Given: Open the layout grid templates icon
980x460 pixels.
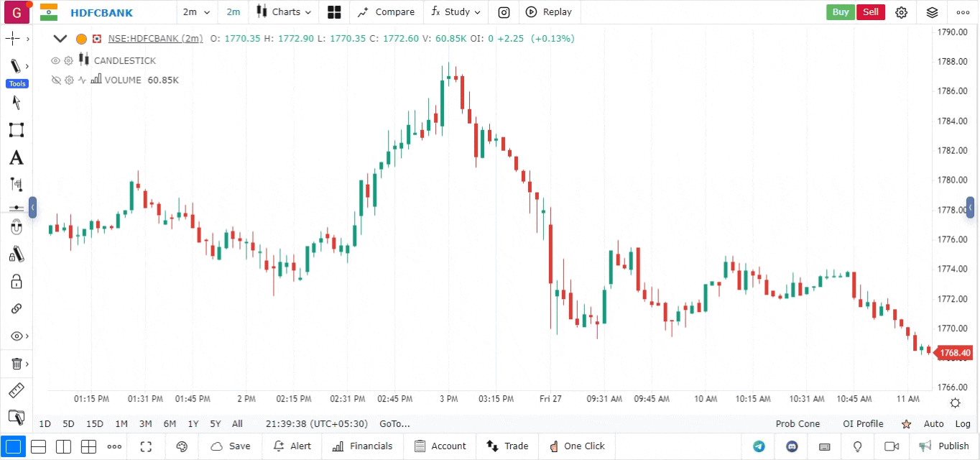Looking at the screenshot, I should tap(333, 12).
